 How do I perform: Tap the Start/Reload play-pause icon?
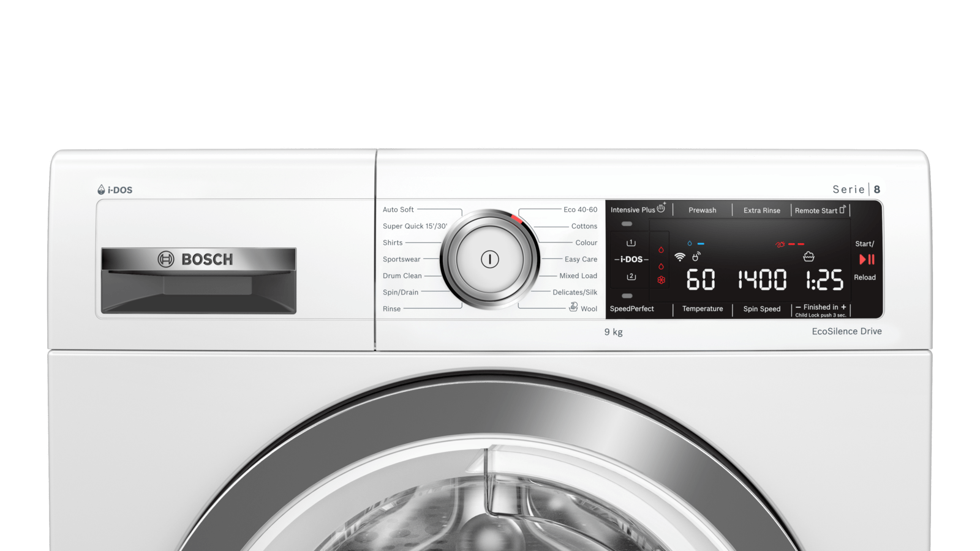coord(867,260)
